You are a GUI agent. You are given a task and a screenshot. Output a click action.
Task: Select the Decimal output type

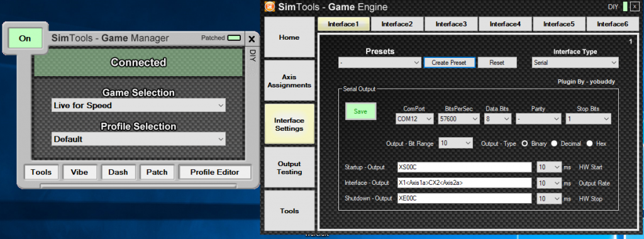click(555, 143)
